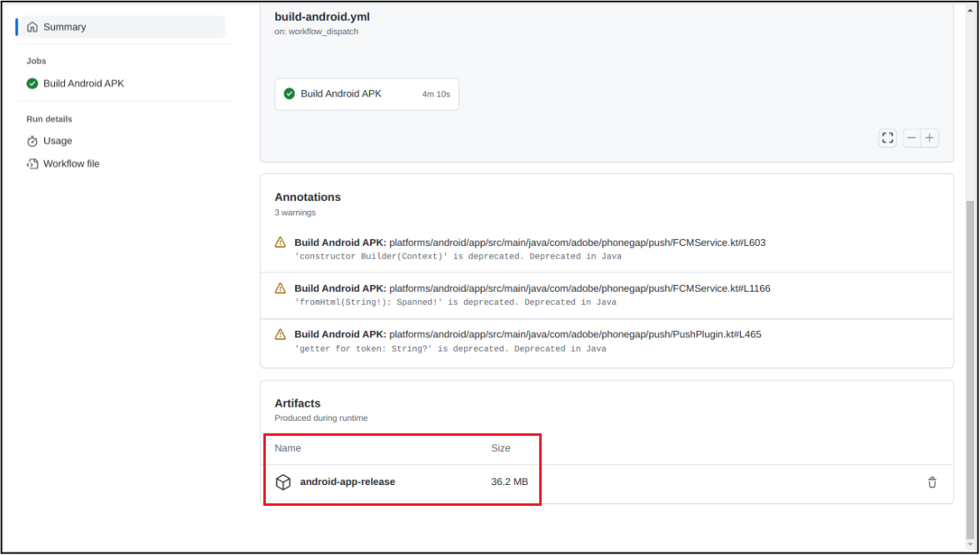
Task: Enter fullscreen workflow graph view
Action: 887,138
